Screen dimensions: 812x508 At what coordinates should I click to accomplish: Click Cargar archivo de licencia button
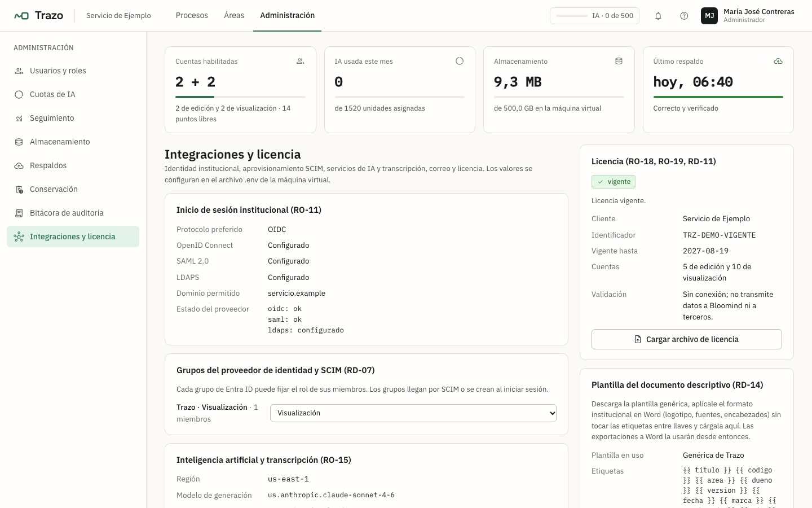[687, 339]
